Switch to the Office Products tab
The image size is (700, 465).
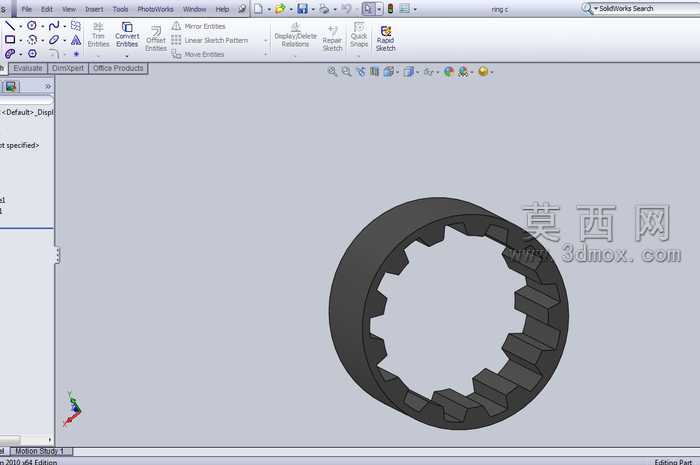pyautogui.click(x=118, y=68)
